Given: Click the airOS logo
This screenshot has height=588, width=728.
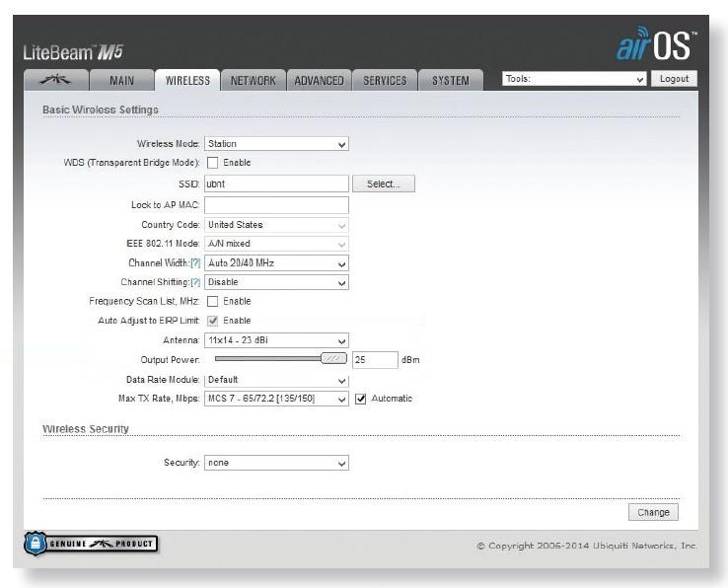Looking at the screenshot, I should click(656, 46).
